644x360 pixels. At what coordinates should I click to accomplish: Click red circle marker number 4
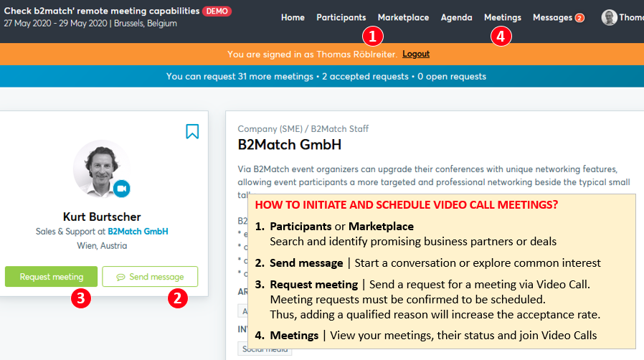[501, 37]
